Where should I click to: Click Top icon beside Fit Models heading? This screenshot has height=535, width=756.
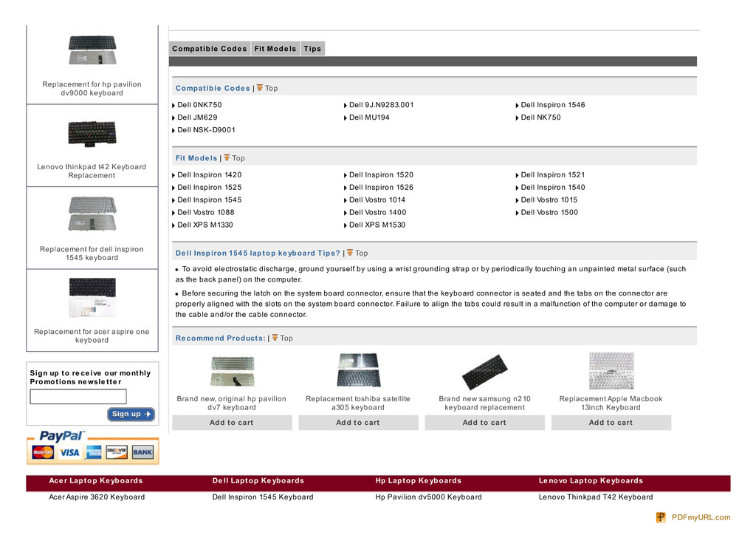click(x=227, y=157)
